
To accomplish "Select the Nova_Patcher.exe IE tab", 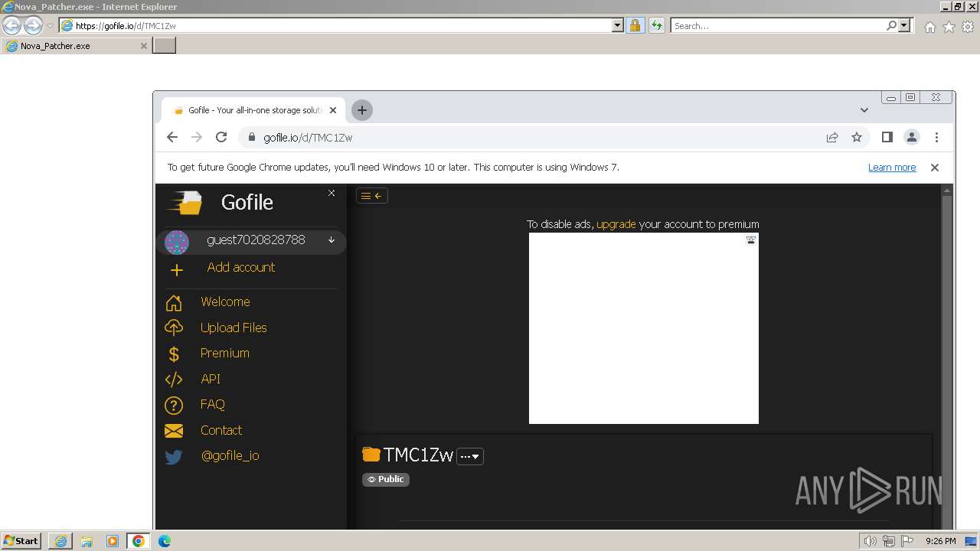I will pos(75,46).
